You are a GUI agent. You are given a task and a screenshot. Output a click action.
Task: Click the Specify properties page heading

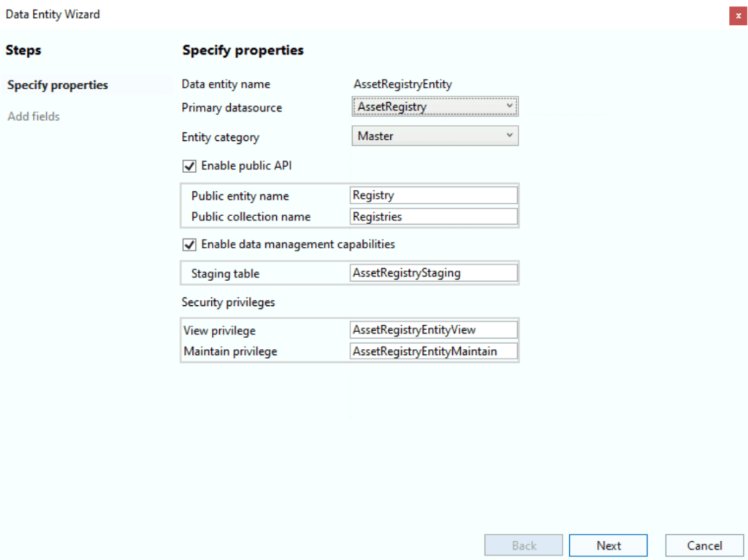243,51
